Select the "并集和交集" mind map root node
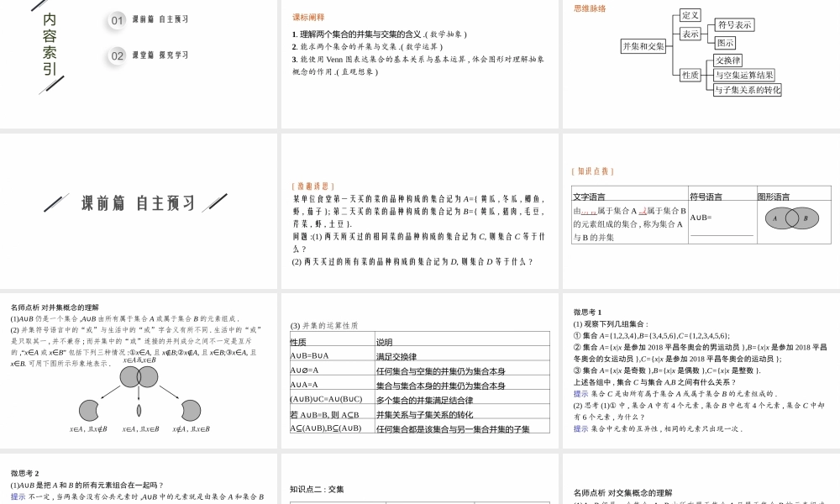 pos(643,45)
